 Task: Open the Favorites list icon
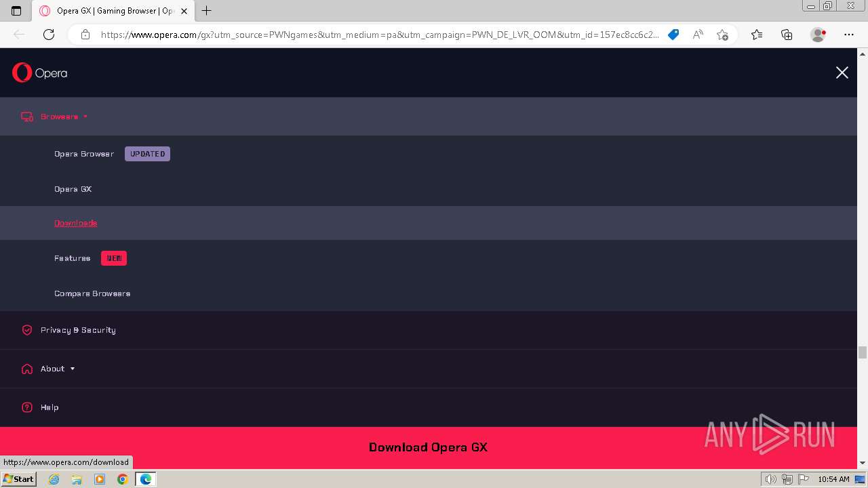coord(757,35)
